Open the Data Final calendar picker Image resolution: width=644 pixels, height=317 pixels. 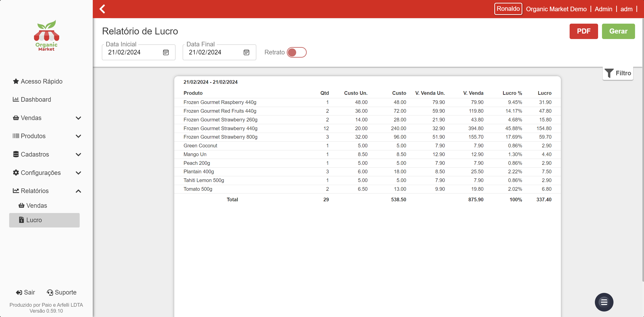pos(247,52)
